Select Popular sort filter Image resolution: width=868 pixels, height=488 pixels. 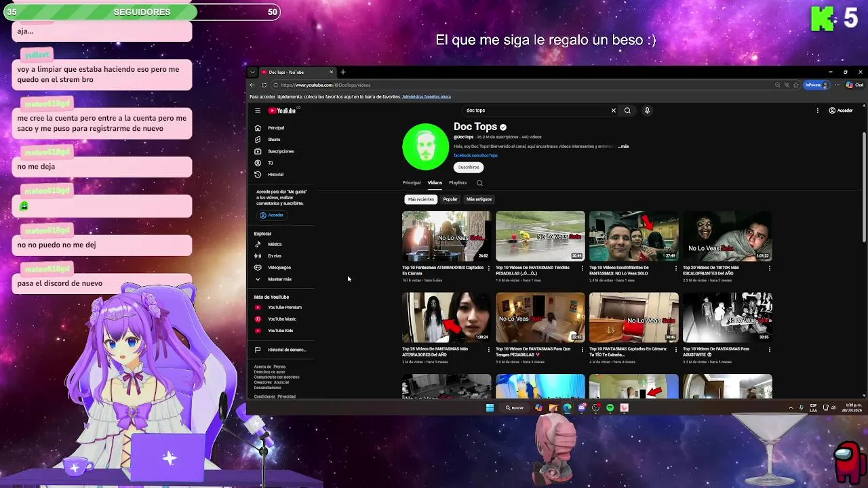(450, 199)
